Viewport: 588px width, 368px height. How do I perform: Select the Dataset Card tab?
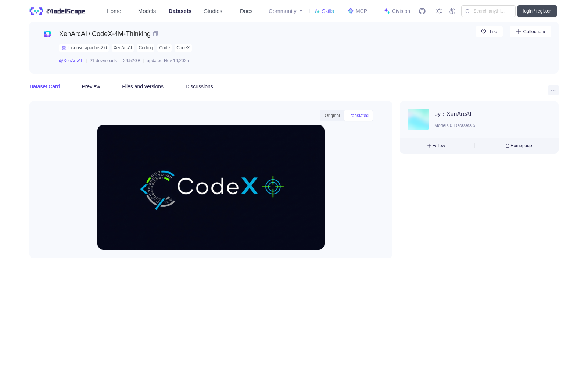coord(44,86)
